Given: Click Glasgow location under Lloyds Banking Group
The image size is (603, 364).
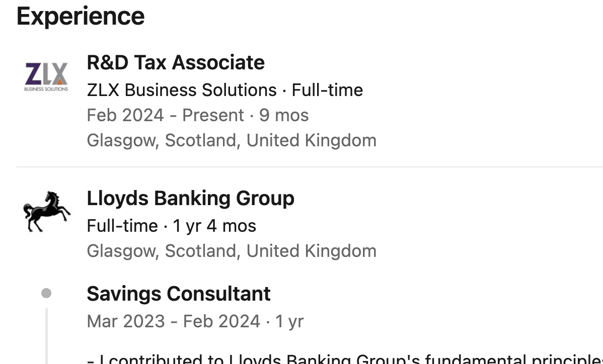Looking at the screenshot, I should coord(232,251).
